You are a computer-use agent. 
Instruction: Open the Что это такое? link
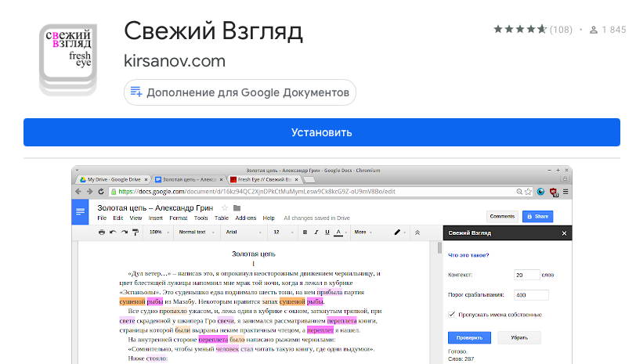point(468,255)
